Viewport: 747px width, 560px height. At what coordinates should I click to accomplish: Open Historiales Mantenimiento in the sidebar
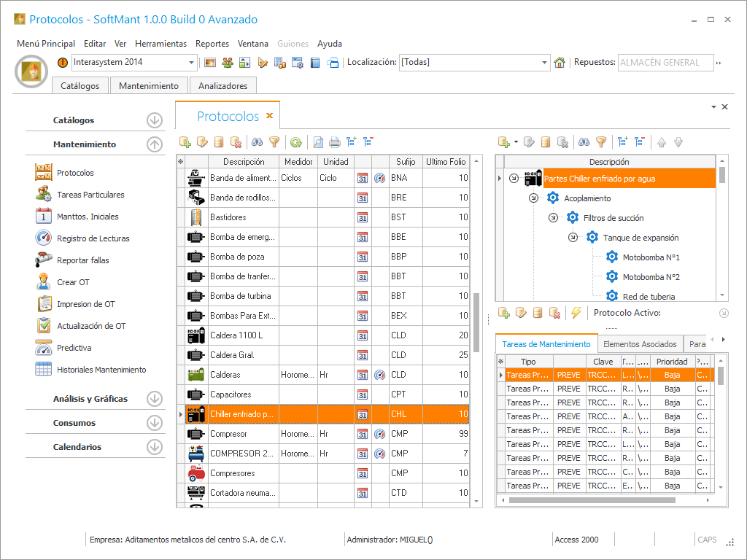[101, 370]
